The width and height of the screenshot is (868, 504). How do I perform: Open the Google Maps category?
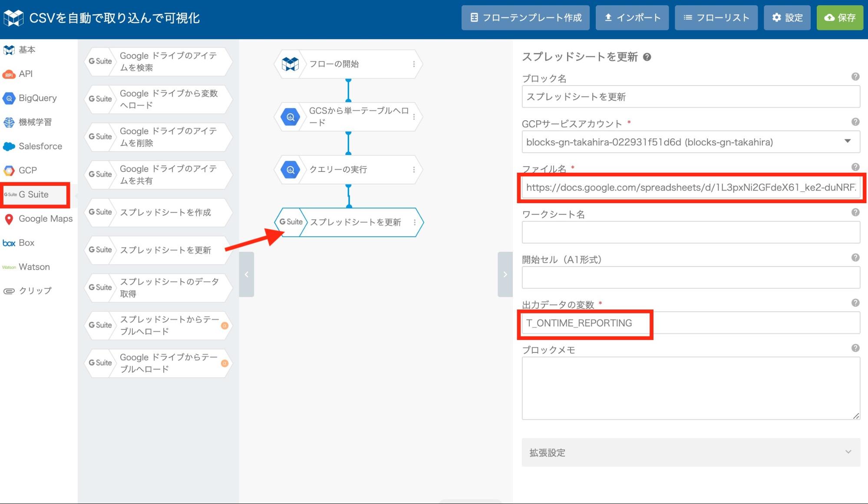(x=38, y=219)
